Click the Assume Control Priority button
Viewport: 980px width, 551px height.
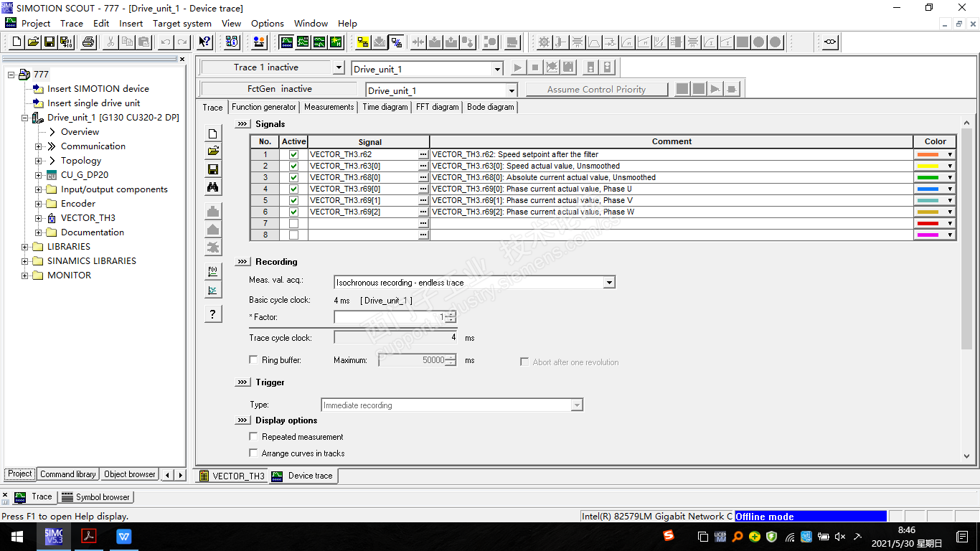coord(597,90)
